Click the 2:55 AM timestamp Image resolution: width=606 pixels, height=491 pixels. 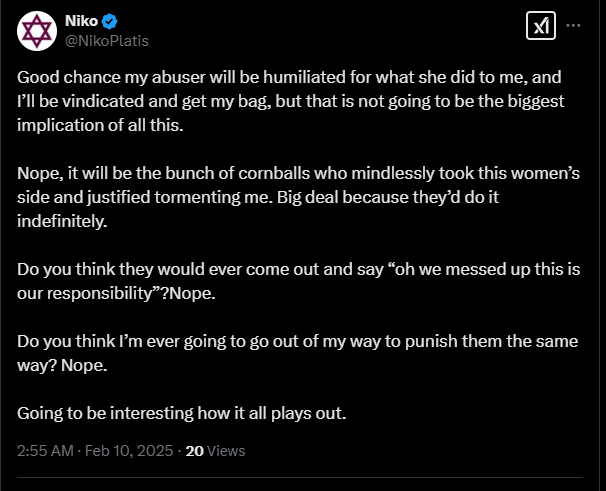point(45,451)
